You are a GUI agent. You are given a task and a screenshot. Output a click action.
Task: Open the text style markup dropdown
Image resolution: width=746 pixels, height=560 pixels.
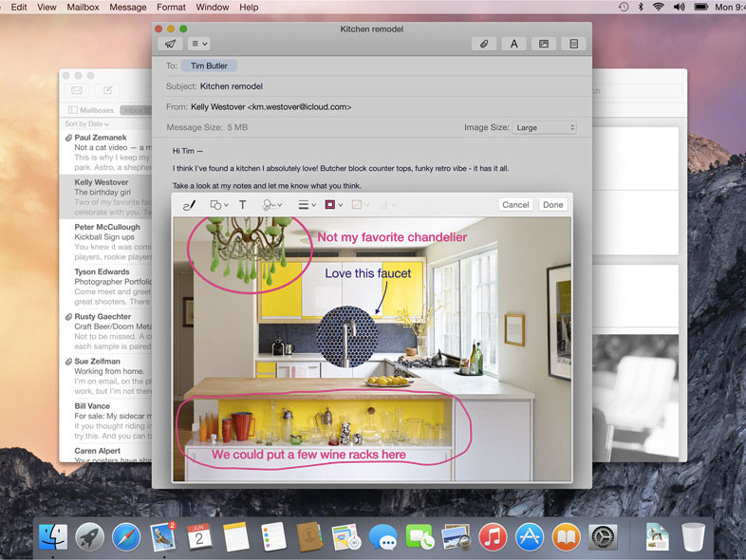click(x=388, y=205)
